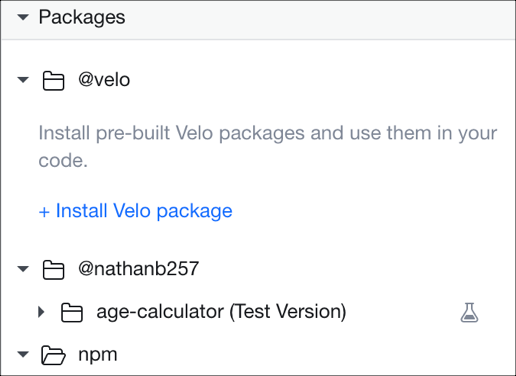Collapse the npm folder arrow
Viewport: 516px width, 376px height.
23,354
